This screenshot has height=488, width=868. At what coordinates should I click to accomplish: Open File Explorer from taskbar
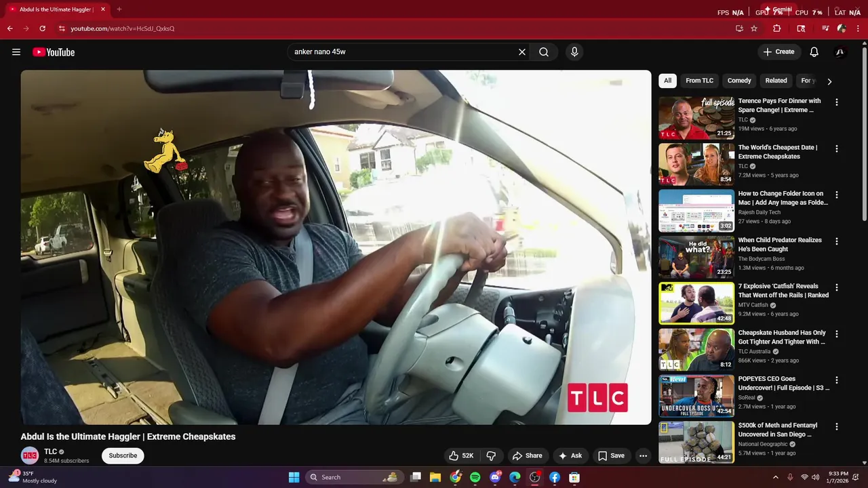click(435, 477)
